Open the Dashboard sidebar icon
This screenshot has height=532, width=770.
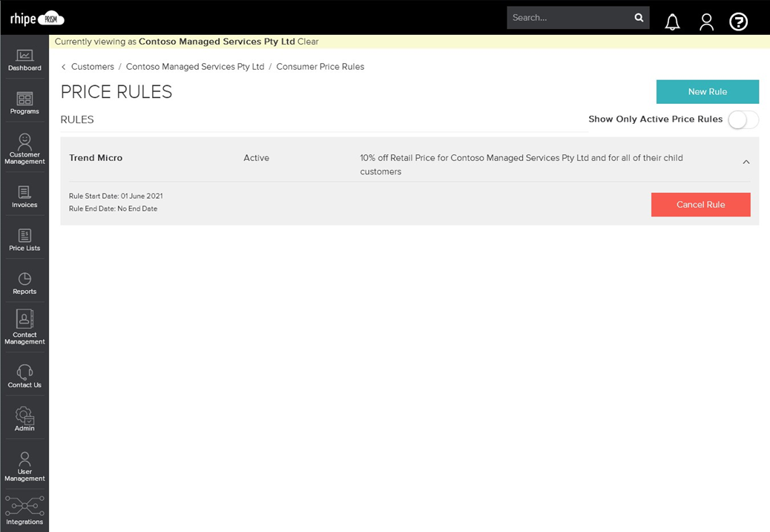(24, 60)
